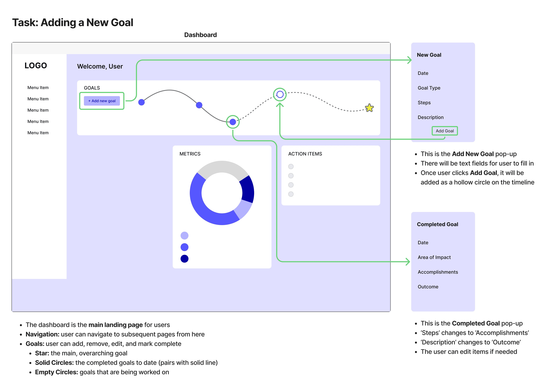Screen dimensions: 547x392
Task: Click the dark navy legend dot
Action: tap(184, 259)
